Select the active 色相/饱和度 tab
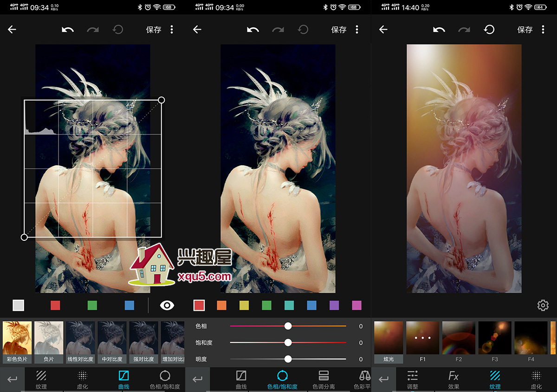This screenshot has width=557, height=392. point(283,379)
